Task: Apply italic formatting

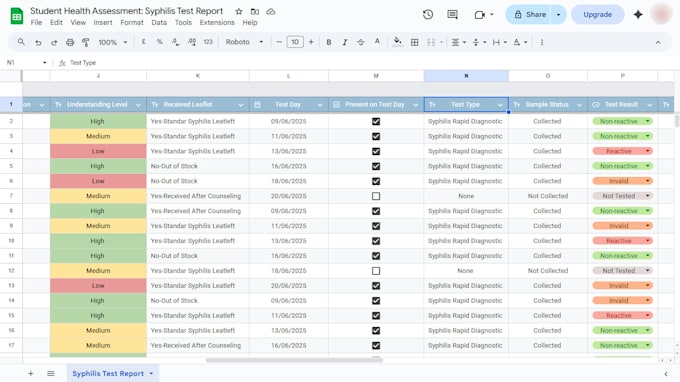Action: [x=345, y=42]
